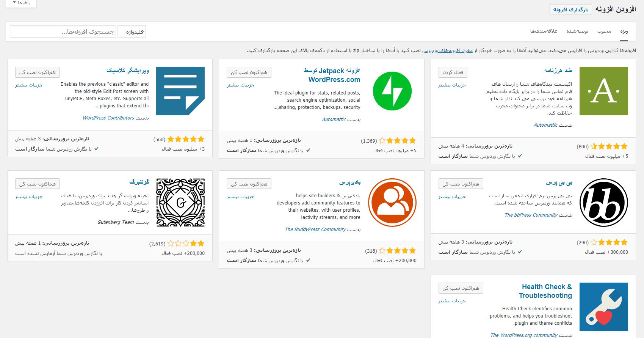The image size is (644, 338).
Task: Click the بارگذاری افزونه upload button
Action: pyautogui.click(x=570, y=9)
